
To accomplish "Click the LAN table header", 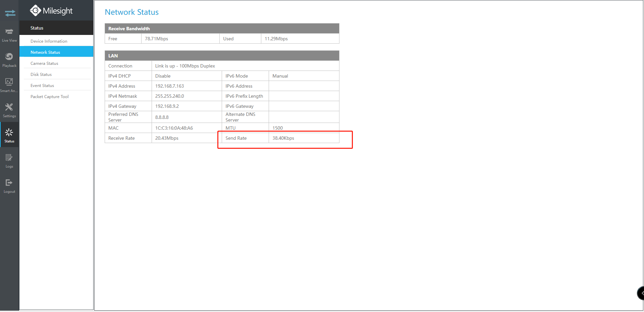I will click(222, 56).
